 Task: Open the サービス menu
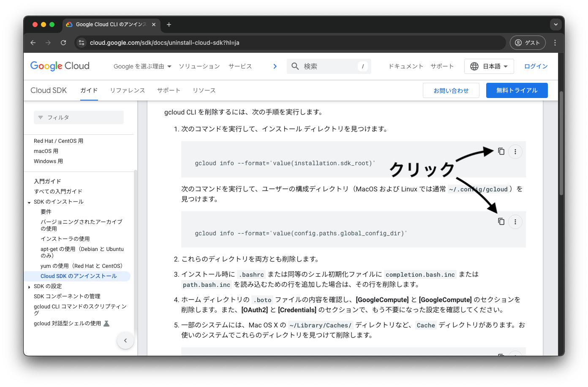(240, 66)
